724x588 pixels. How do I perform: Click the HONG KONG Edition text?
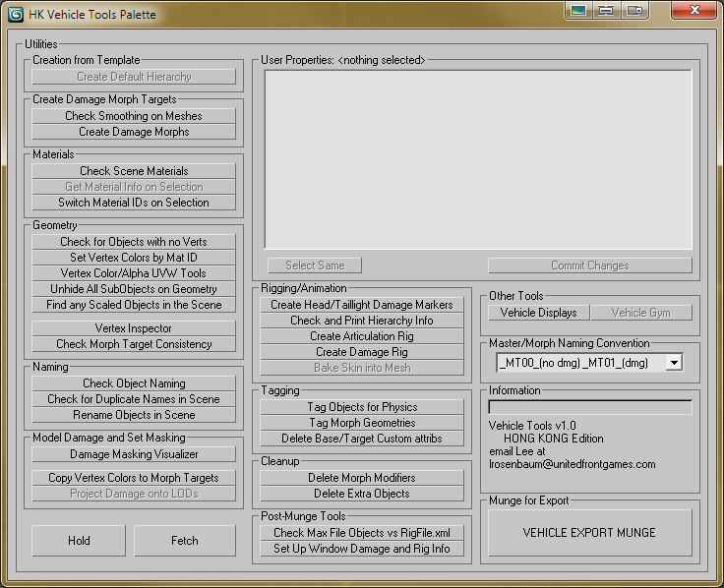pyautogui.click(x=553, y=439)
